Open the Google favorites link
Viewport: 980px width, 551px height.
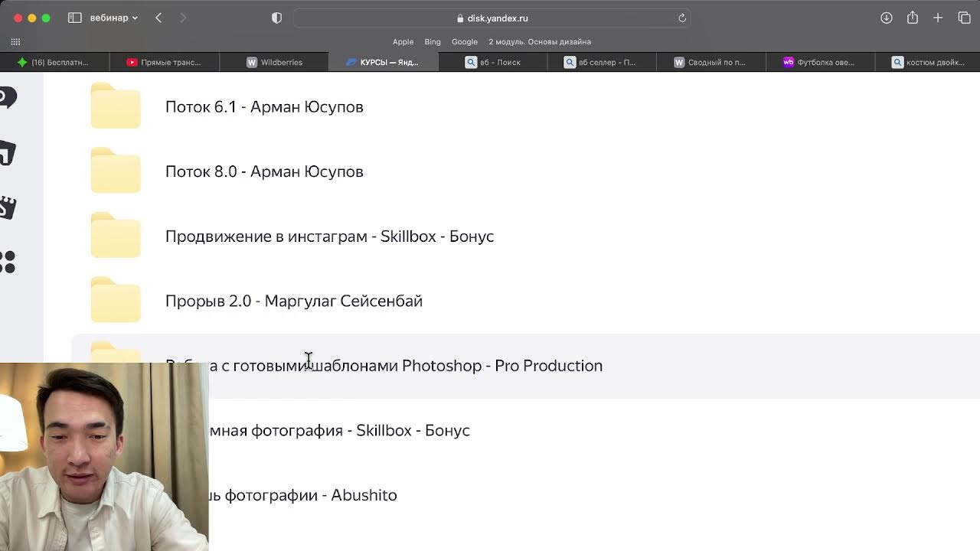pos(465,42)
